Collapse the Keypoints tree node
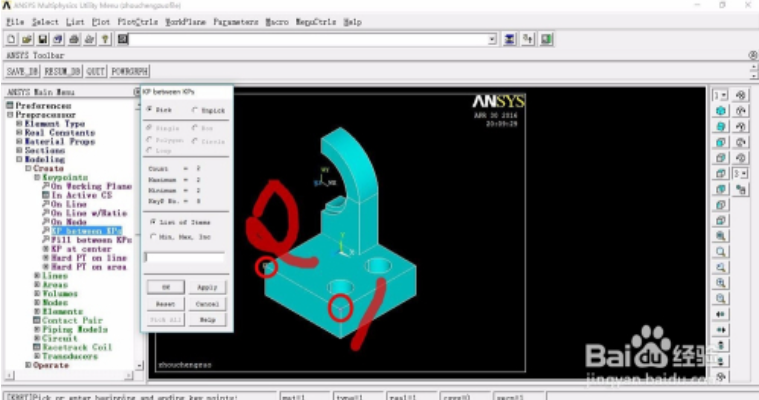 [37, 177]
